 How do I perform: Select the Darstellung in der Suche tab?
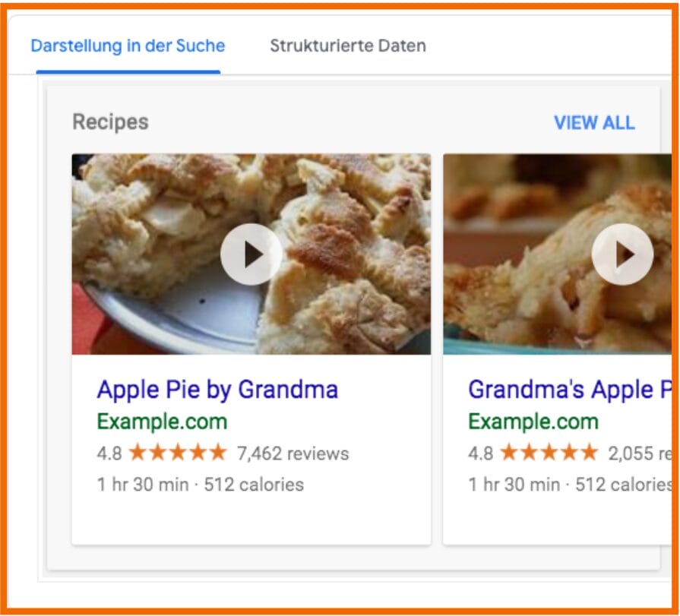[x=126, y=46]
